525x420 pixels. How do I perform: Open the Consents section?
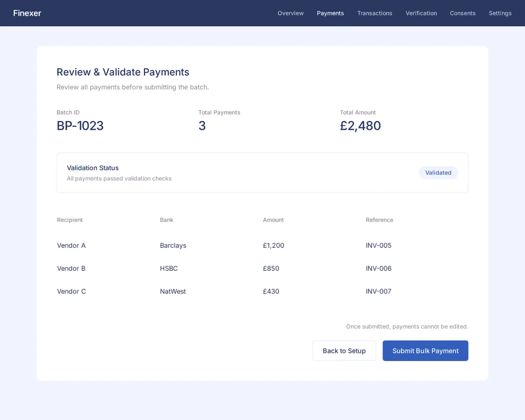coord(462,13)
